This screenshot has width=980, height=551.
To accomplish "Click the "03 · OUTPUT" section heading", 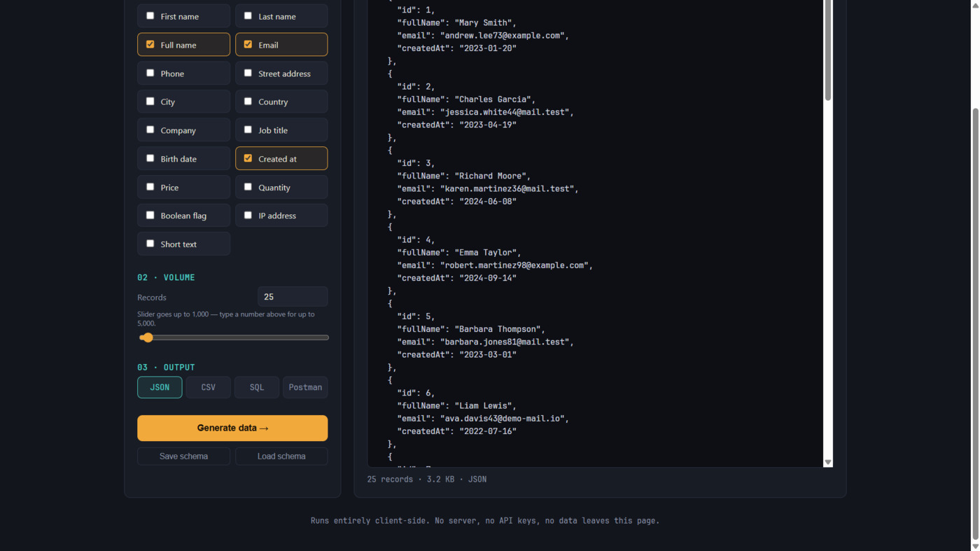I will click(166, 368).
